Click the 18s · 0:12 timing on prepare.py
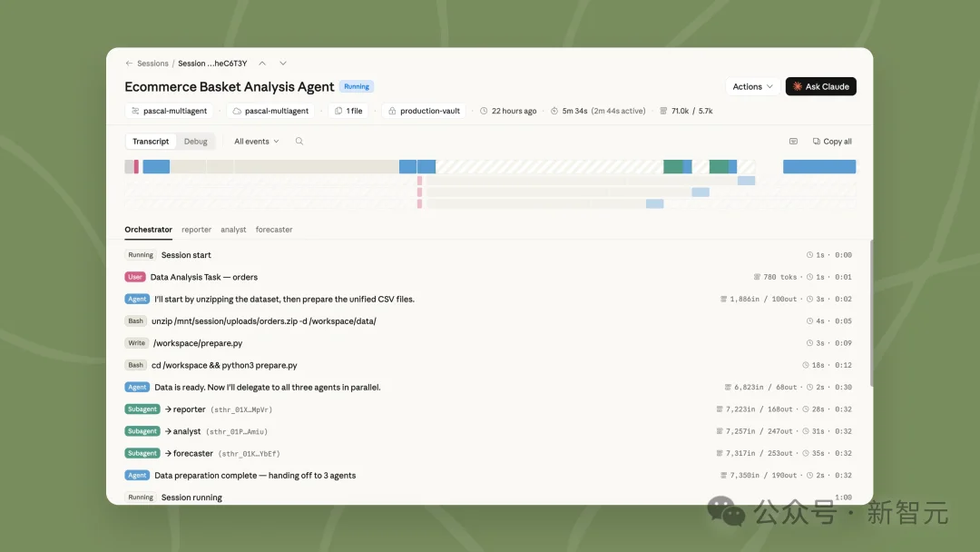The height and width of the screenshot is (552, 980). click(x=827, y=365)
